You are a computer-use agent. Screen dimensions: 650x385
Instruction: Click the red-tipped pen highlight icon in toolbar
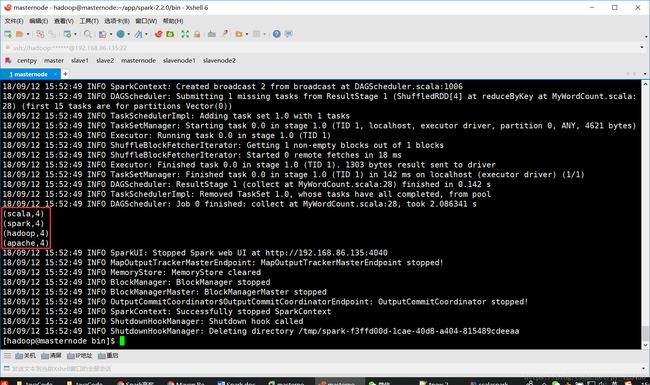coord(225,34)
